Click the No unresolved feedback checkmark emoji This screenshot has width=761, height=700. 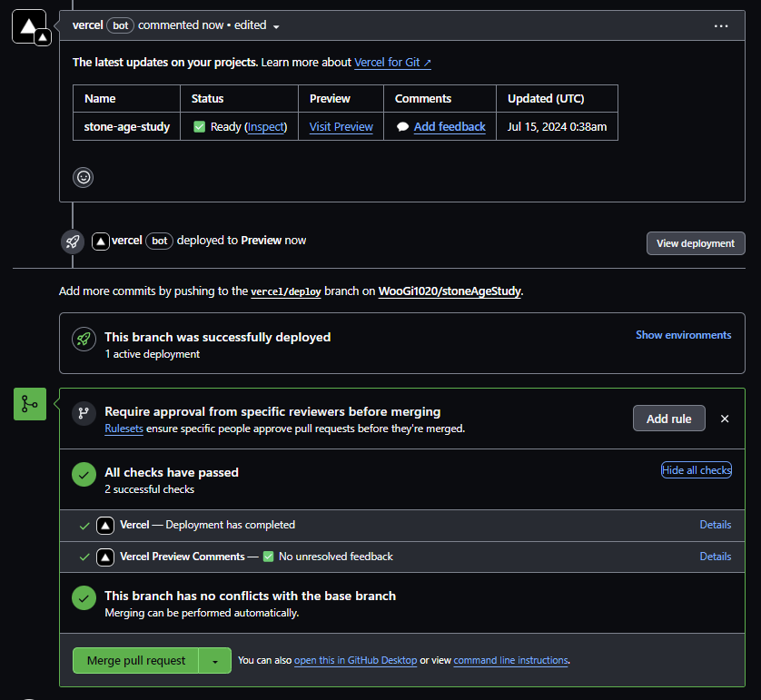coord(269,557)
